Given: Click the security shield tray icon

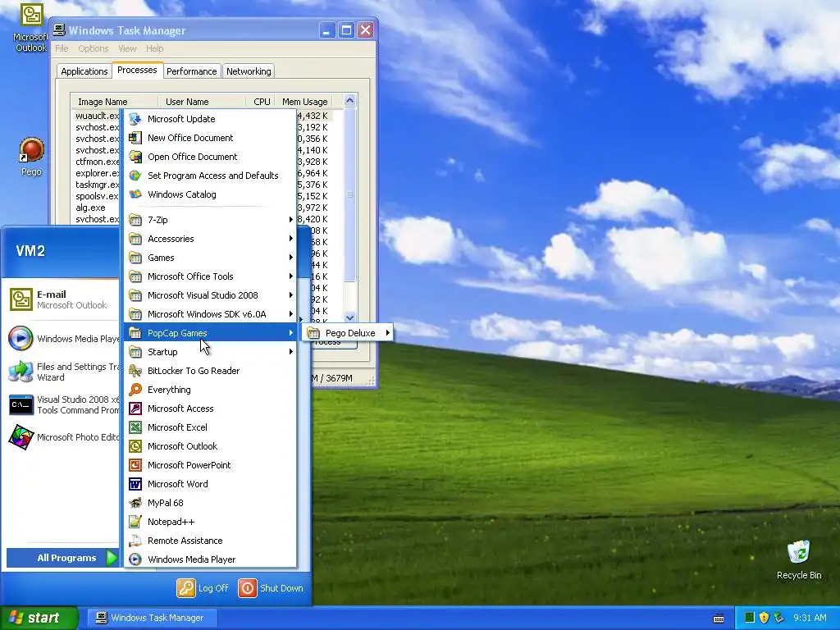Looking at the screenshot, I should (x=764, y=618).
